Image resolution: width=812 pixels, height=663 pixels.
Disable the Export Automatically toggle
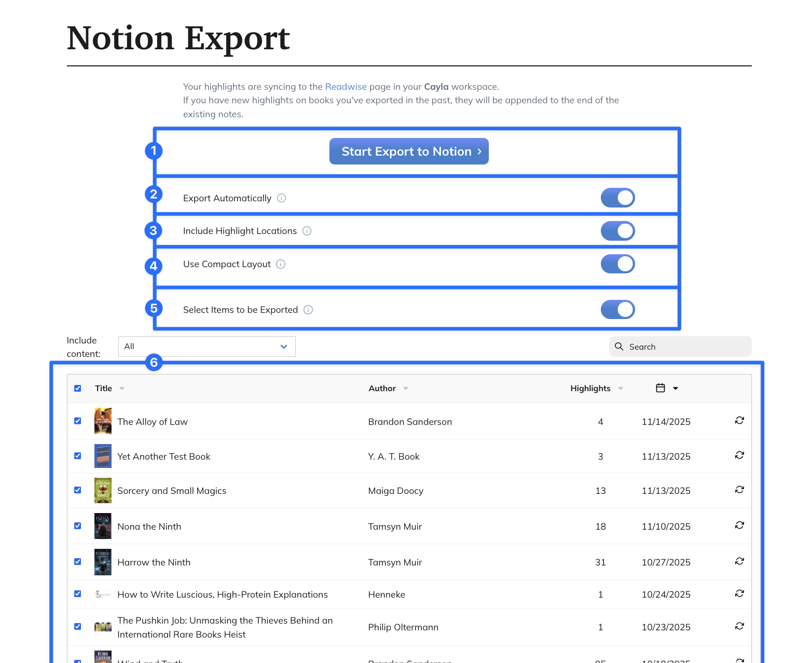click(x=617, y=198)
